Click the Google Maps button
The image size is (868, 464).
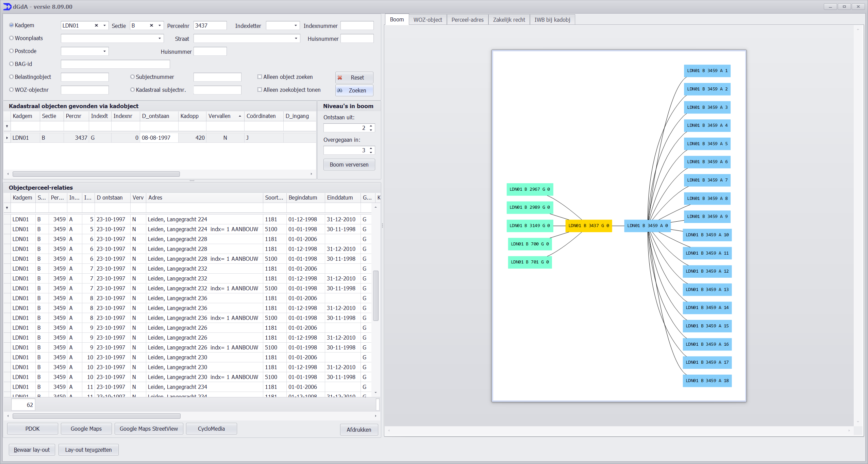click(x=86, y=429)
